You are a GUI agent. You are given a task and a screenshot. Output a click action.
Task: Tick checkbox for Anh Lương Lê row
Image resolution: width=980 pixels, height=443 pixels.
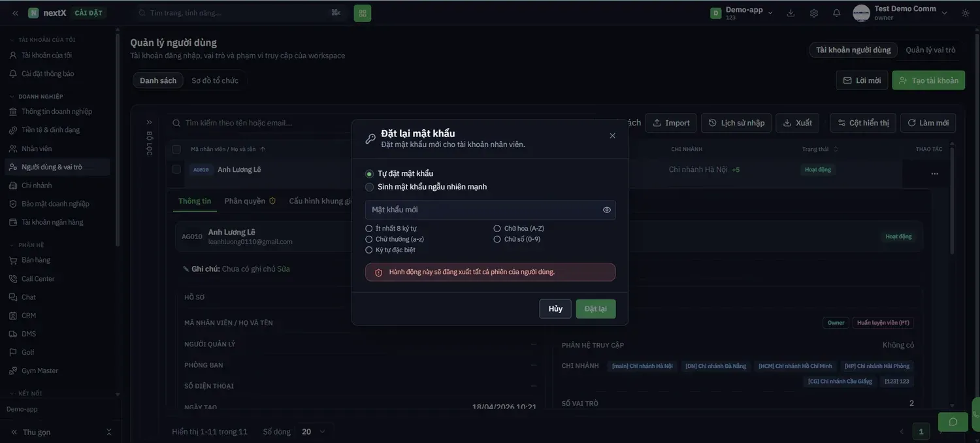pyautogui.click(x=176, y=169)
